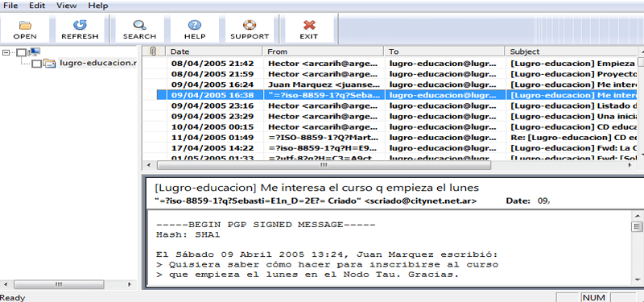The image size is (644, 302).
Task: Click subject 'Re: [Lugro-educacion] CD e...'
Action: [x=573, y=137]
